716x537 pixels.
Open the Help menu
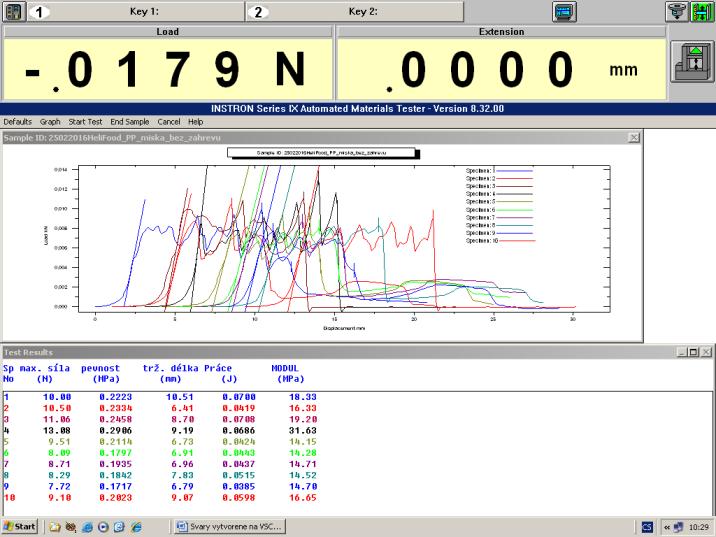[195, 121]
